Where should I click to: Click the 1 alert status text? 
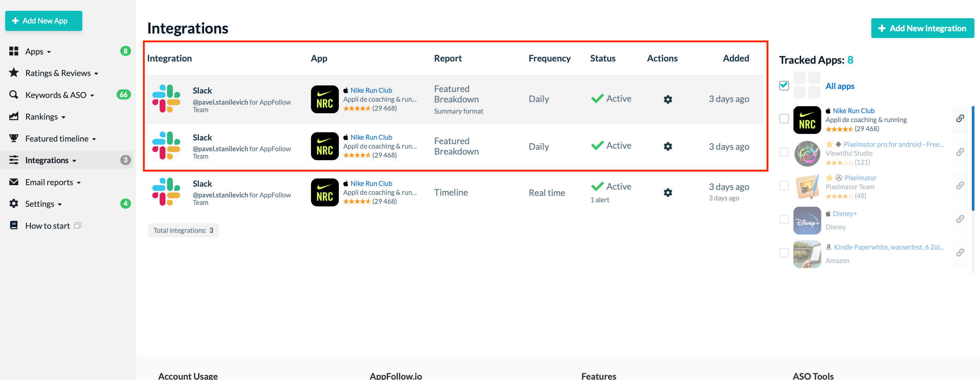click(x=599, y=200)
